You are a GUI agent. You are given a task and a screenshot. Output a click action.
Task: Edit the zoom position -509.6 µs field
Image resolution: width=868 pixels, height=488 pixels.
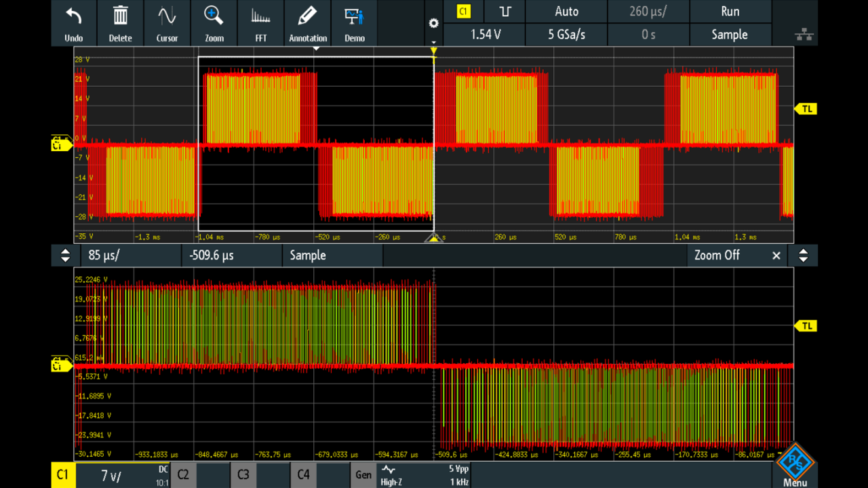tap(231, 256)
